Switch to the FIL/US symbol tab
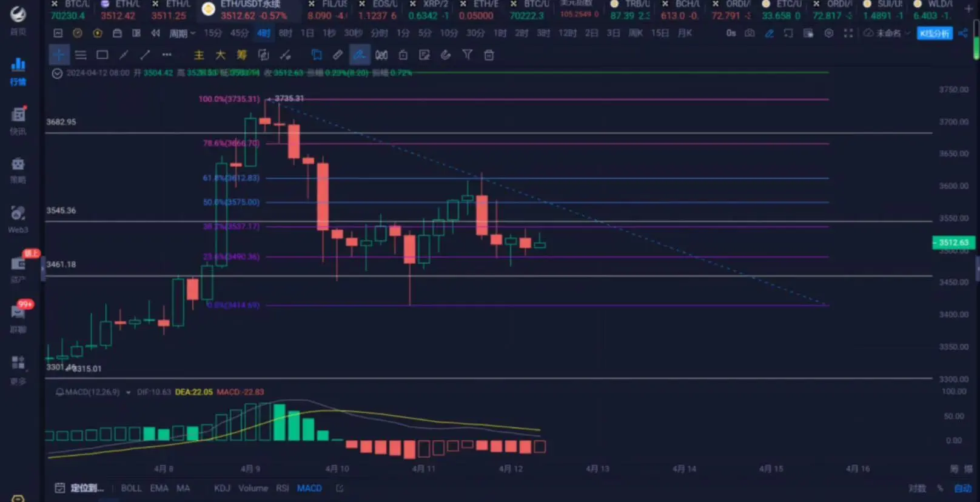Viewport: 980px width, 502px height. click(x=327, y=10)
